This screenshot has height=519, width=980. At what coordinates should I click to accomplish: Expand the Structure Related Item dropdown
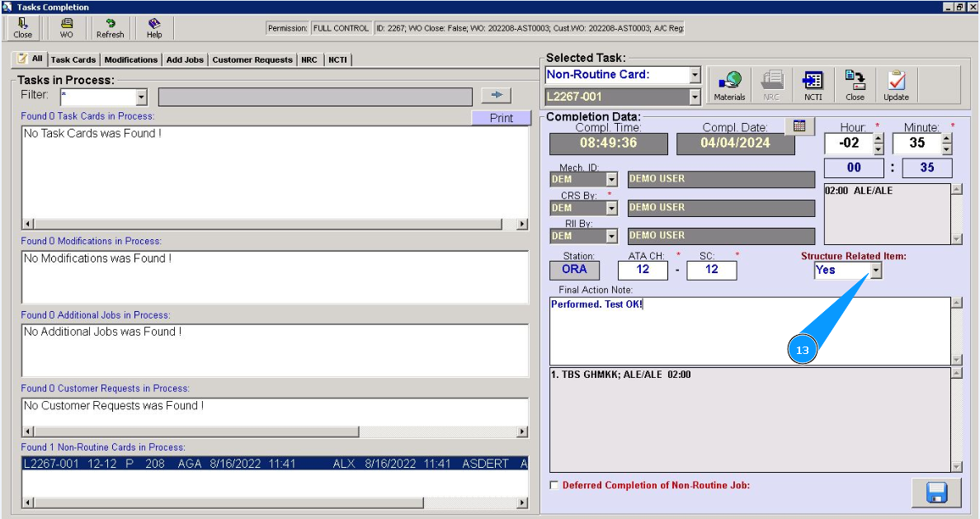pyautogui.click(x=875, y=271)
